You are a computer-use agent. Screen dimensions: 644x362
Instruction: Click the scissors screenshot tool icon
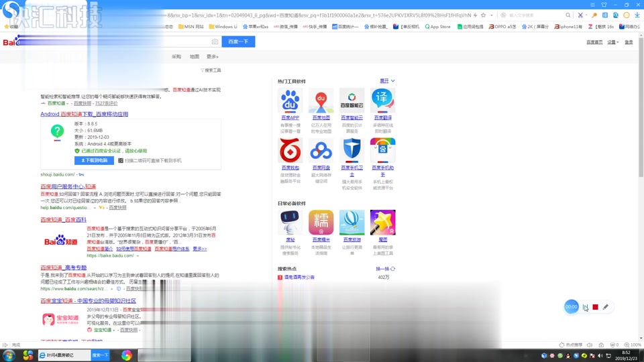tap(580, 15)
